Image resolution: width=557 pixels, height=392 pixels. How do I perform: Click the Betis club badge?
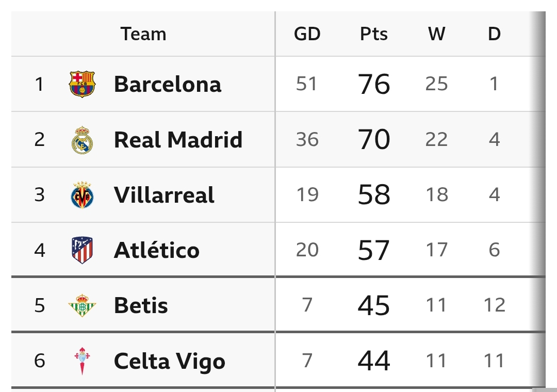[83, 305]
